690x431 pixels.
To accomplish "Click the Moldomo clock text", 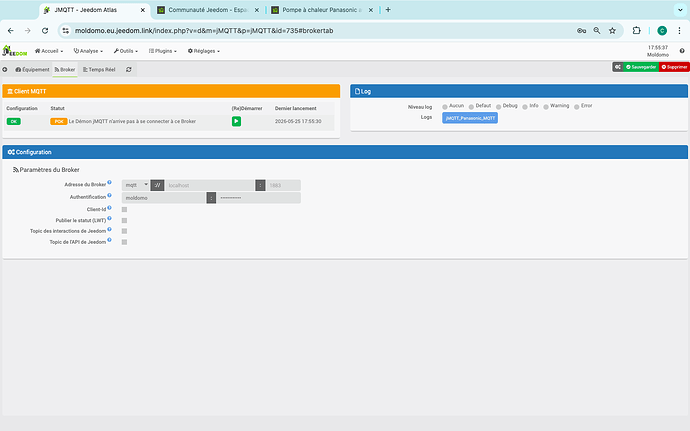I will 657,51.
